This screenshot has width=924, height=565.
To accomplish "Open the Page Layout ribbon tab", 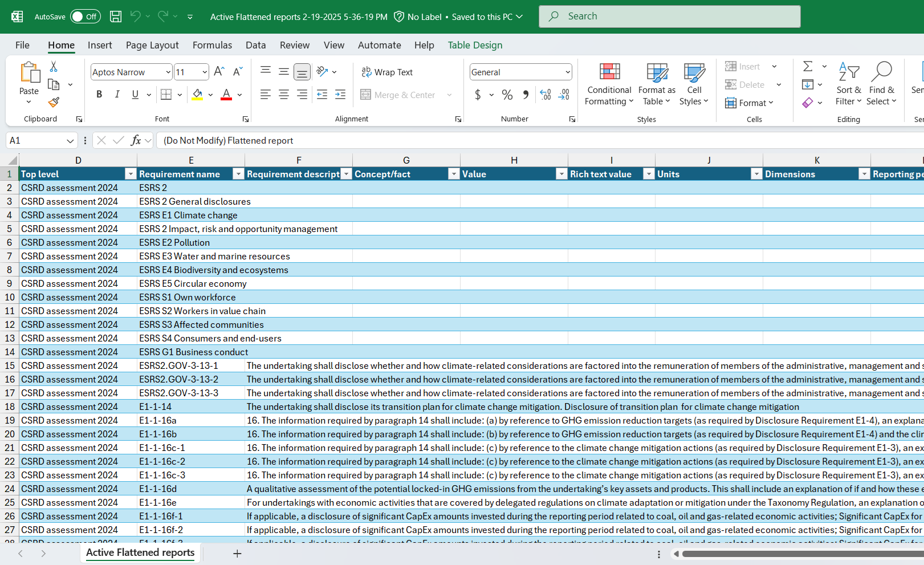I will click(x=152, y=45).
